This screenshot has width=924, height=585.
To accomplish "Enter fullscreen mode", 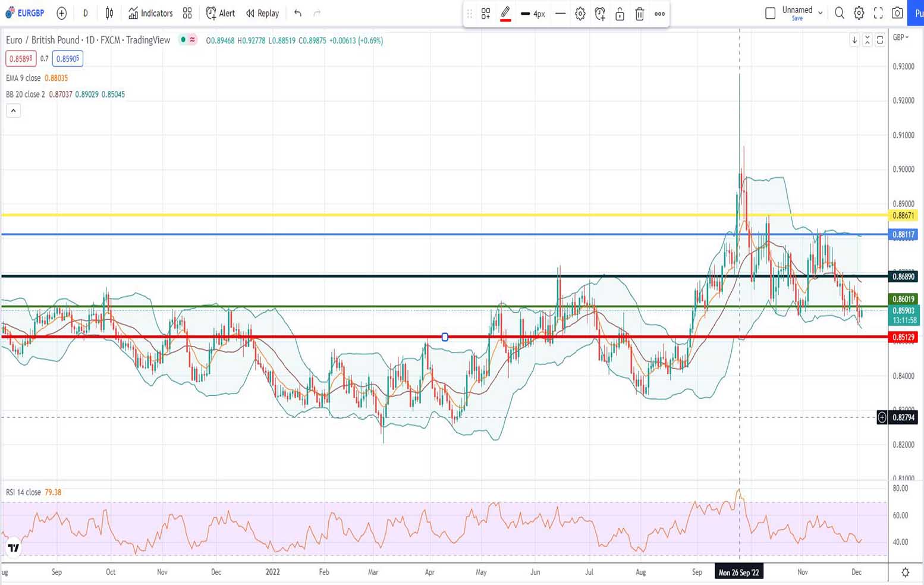I will pos(878,13).
